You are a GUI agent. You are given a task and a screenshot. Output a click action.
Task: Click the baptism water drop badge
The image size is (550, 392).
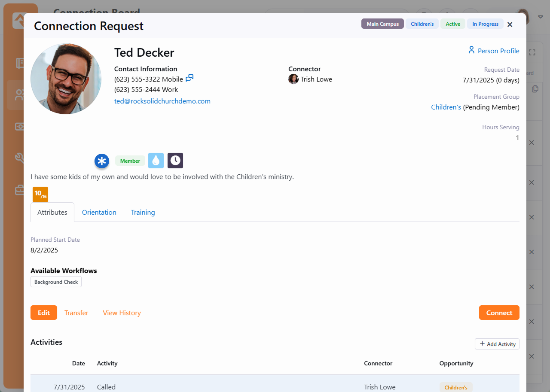tap(156, 161)
